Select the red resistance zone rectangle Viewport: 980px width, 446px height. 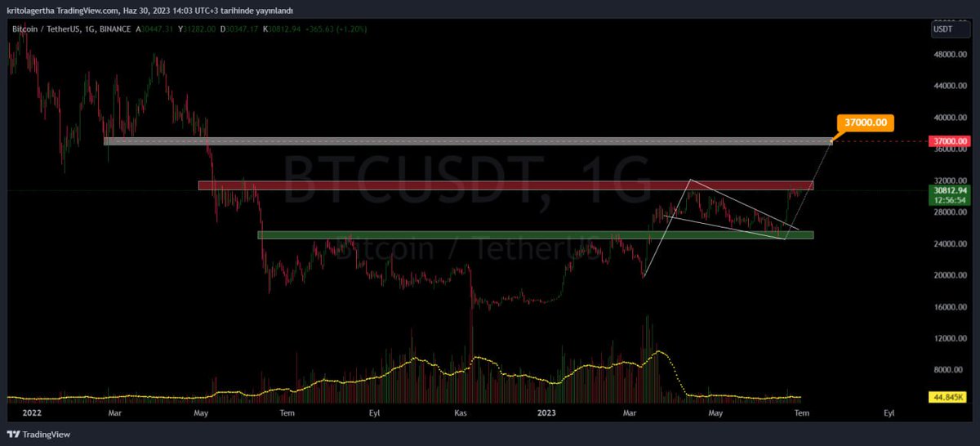(x=506, y=185)
